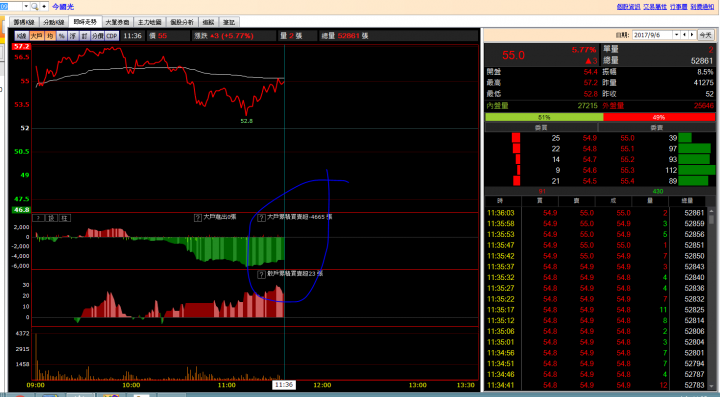Click the 11:36 time marker on the axis

[284, 385]
